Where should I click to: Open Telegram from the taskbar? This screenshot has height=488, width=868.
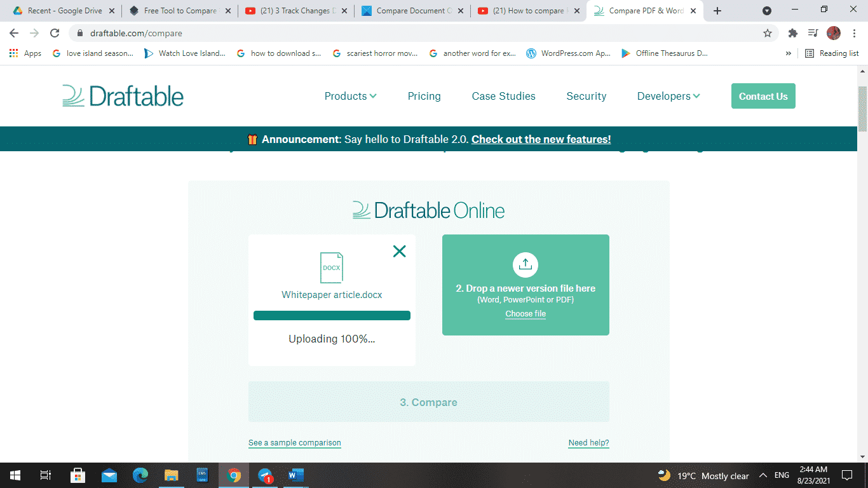click(266, 475)
